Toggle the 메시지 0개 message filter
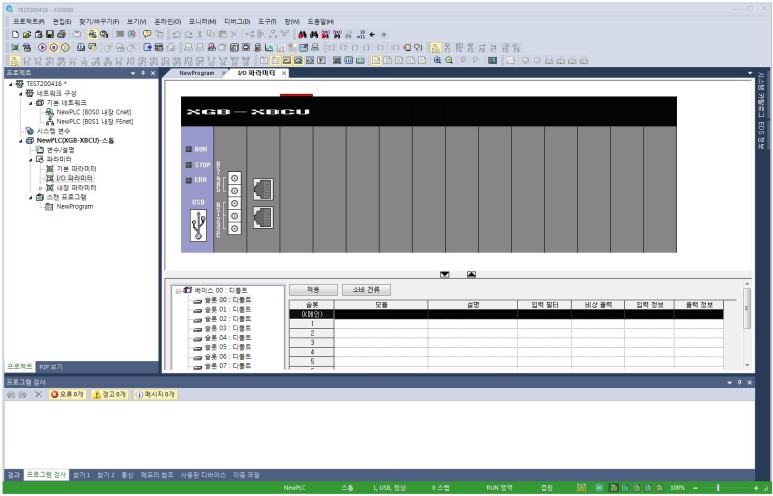 155,394
